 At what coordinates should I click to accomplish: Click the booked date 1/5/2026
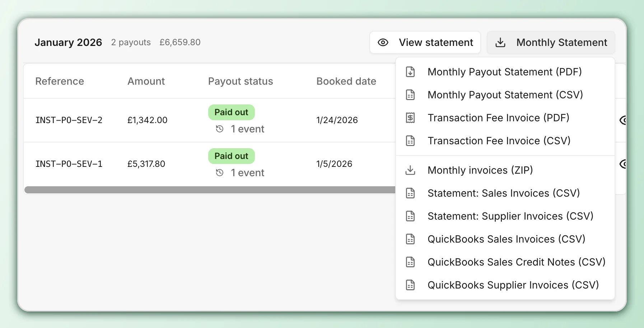click(334, 164)
